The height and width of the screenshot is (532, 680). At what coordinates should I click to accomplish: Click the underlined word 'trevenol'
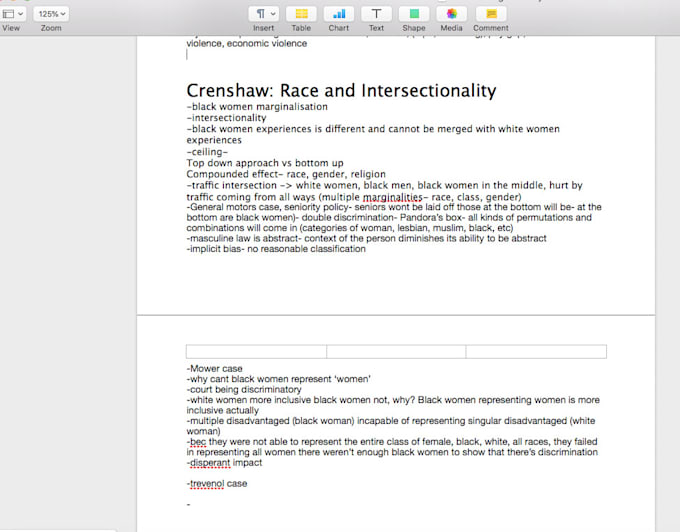(207, 483)
